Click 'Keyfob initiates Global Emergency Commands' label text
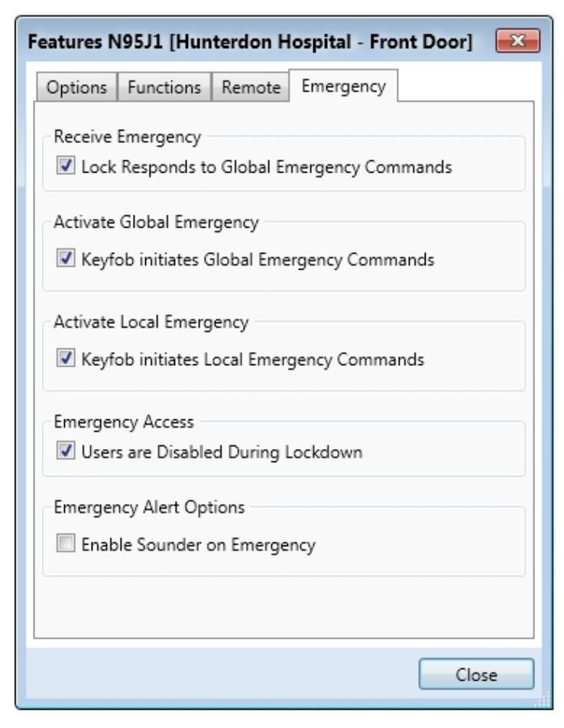 click(258, 260)
